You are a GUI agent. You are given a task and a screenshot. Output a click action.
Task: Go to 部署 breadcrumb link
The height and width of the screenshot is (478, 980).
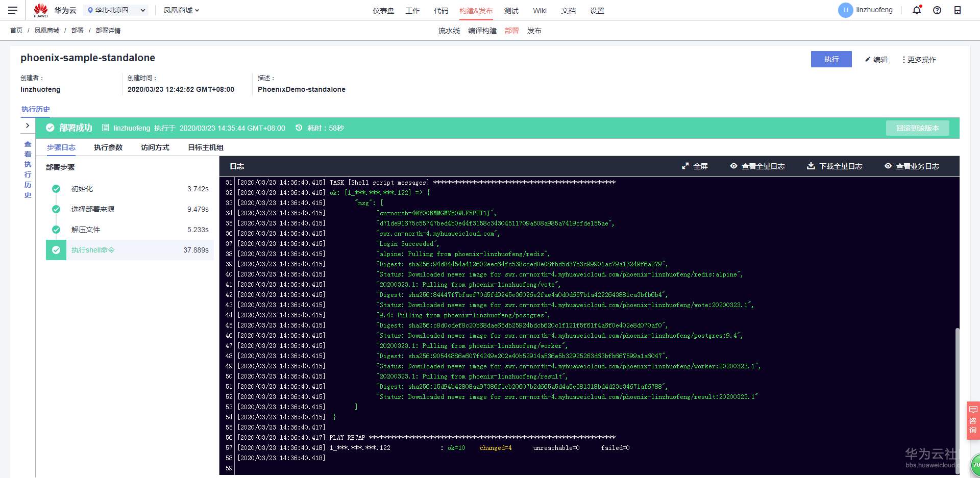pyautogui.click(x=78, y=31)
